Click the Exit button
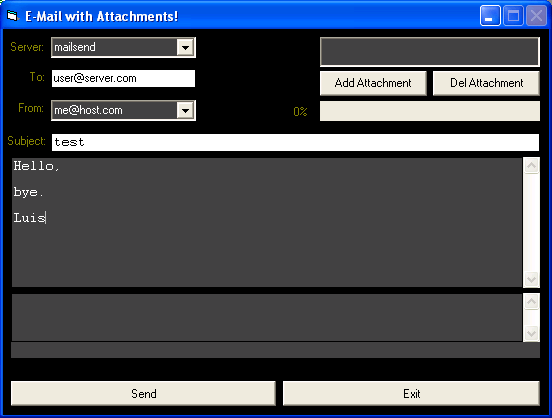The width and height of the screenshot is (552, 418). [x=411, y=393]
